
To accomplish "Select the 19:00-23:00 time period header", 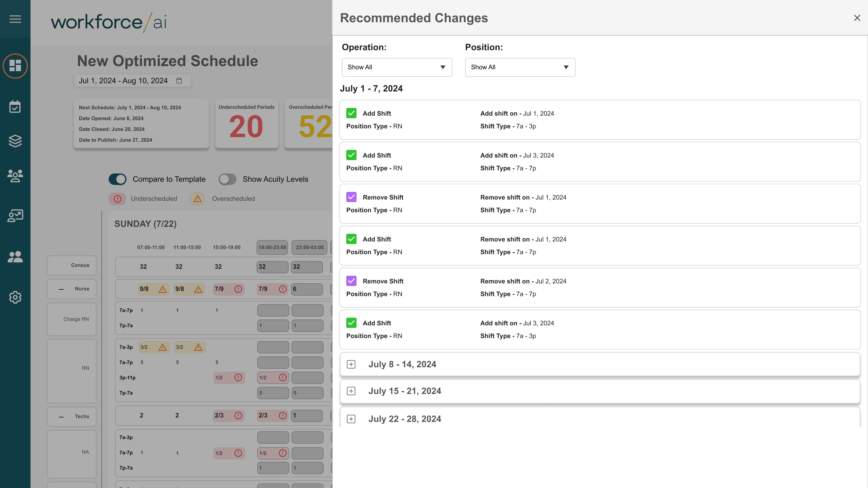I will pyautogui.click(x=272, y=247).
